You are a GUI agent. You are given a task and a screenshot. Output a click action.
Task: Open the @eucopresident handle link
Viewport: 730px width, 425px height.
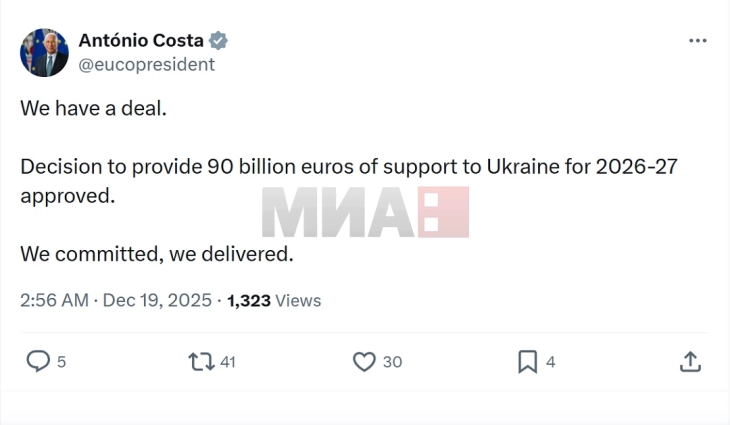click(146, 65)
